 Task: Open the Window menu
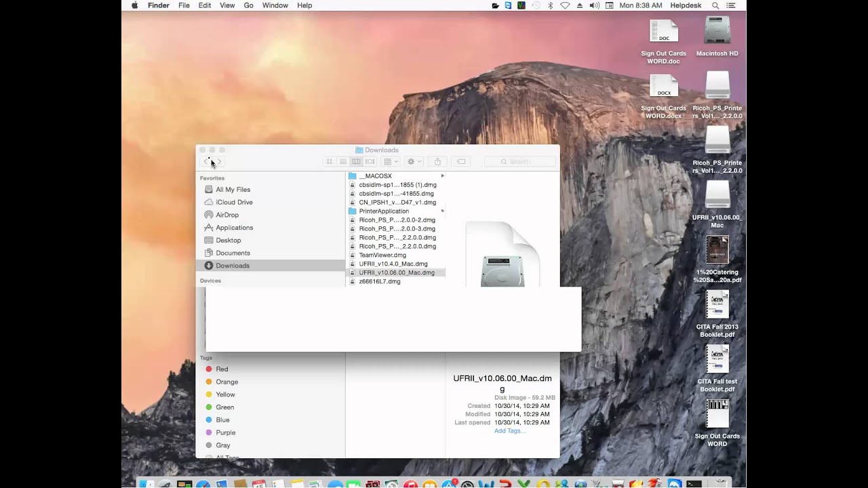275,5
